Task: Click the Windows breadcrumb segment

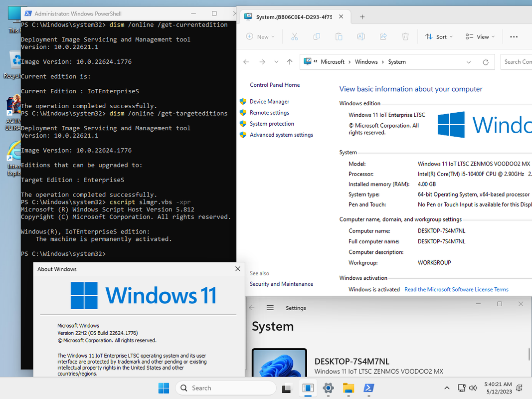Action: [366, 62]
